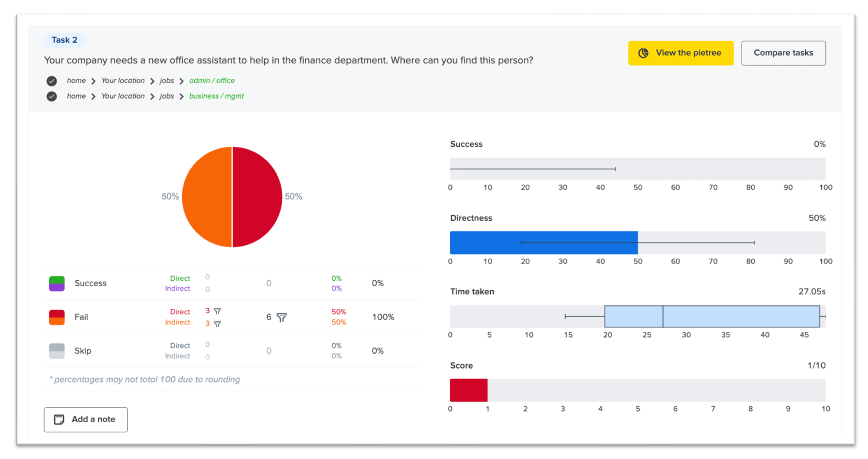Click the note icon in Add a note
The height and width of the screenshot is (459, 868).
pyautogui.click(x=59, y=419)
